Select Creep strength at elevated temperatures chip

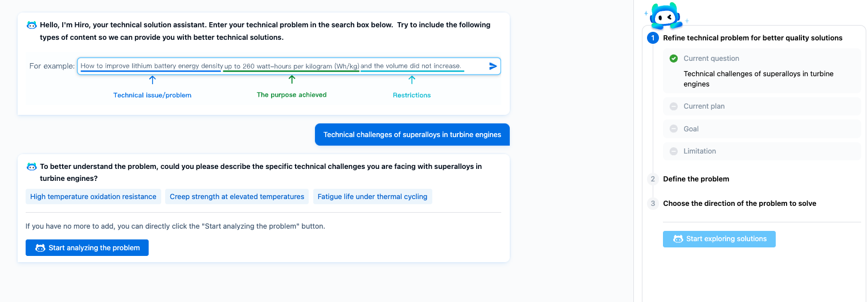pos(237,197)
